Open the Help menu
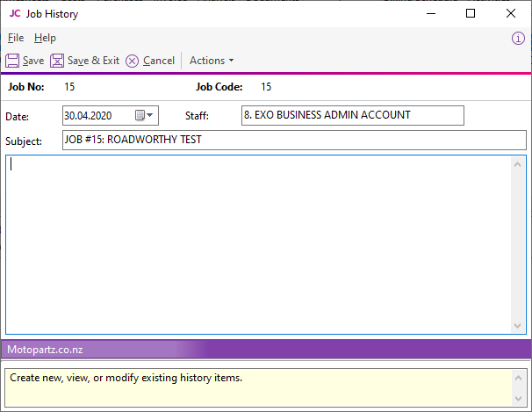Viewport: 532px width, 412px height. [45, 38]
